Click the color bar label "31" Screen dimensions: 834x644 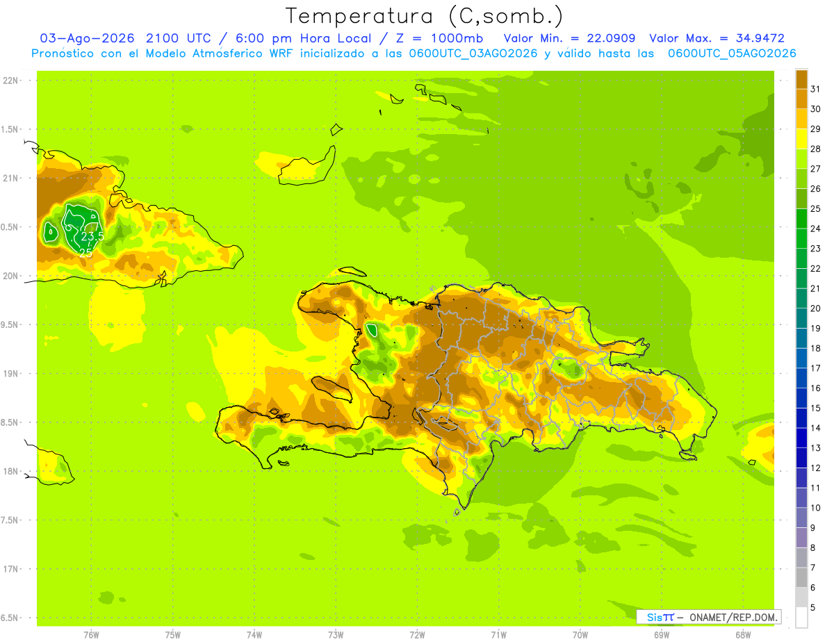tap(815, 88)
